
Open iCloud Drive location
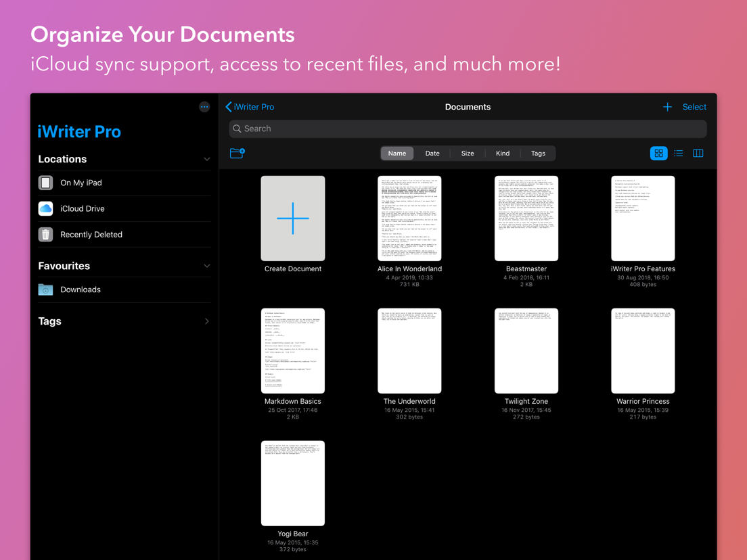(x=124, y=208)
